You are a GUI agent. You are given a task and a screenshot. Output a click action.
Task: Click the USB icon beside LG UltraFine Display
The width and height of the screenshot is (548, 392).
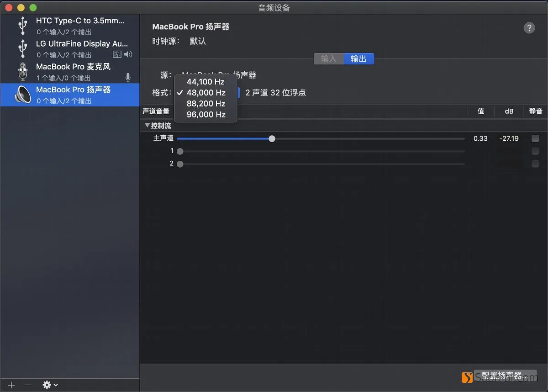pyautogui.click(x=22, y=48)
